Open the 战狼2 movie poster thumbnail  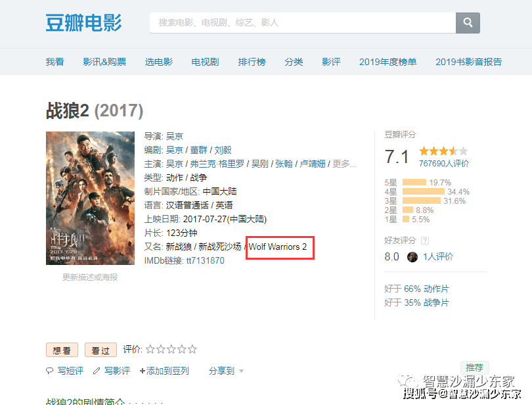coord(90,198)
